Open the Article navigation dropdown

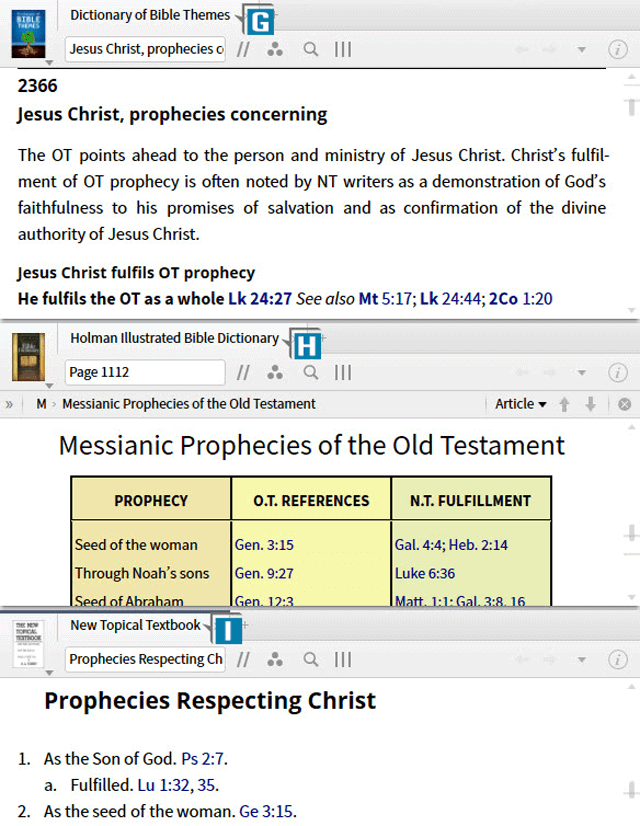521,404
